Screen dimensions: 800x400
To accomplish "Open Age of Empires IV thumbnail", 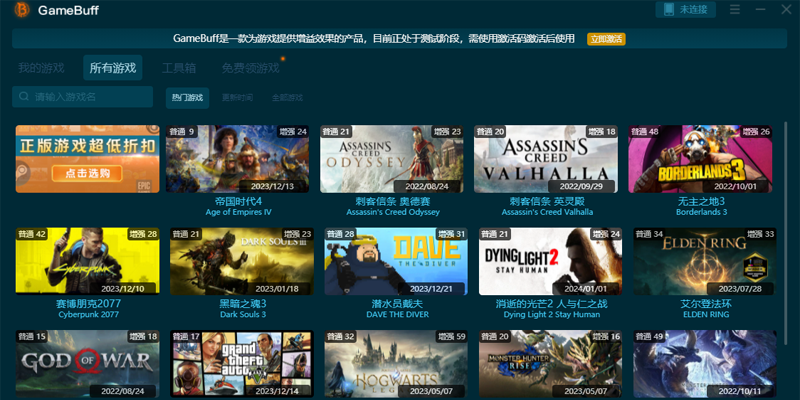I will coord(237,159).
